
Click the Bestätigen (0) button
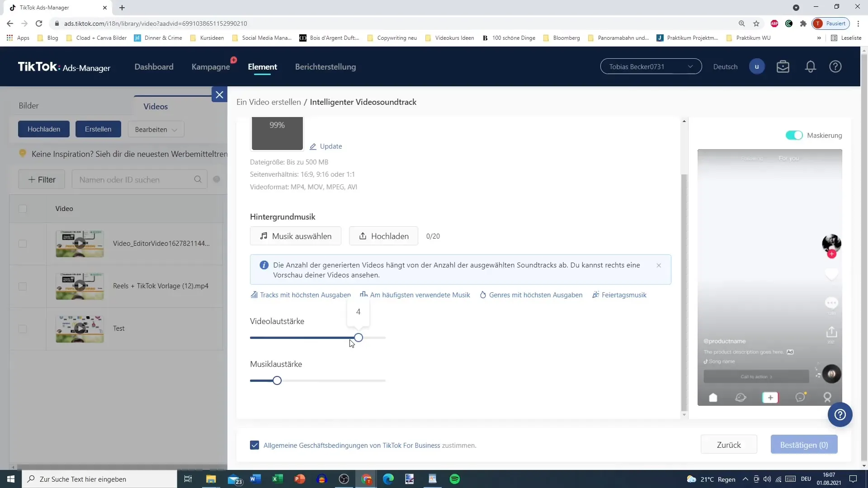(x=804, y=445)
